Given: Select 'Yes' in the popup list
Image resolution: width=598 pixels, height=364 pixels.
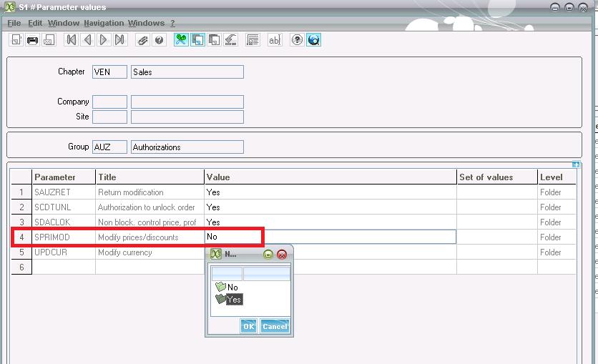Looking at the screenshot, I should point(234,300).
